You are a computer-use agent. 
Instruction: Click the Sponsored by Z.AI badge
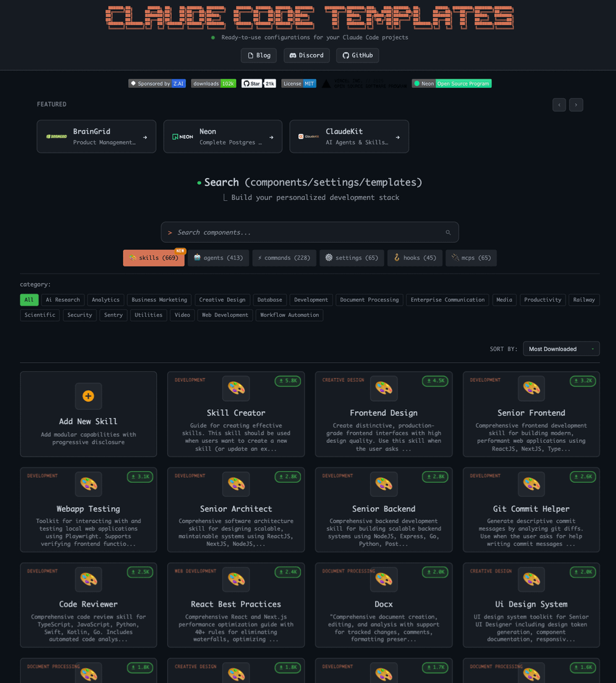[157, 84]
